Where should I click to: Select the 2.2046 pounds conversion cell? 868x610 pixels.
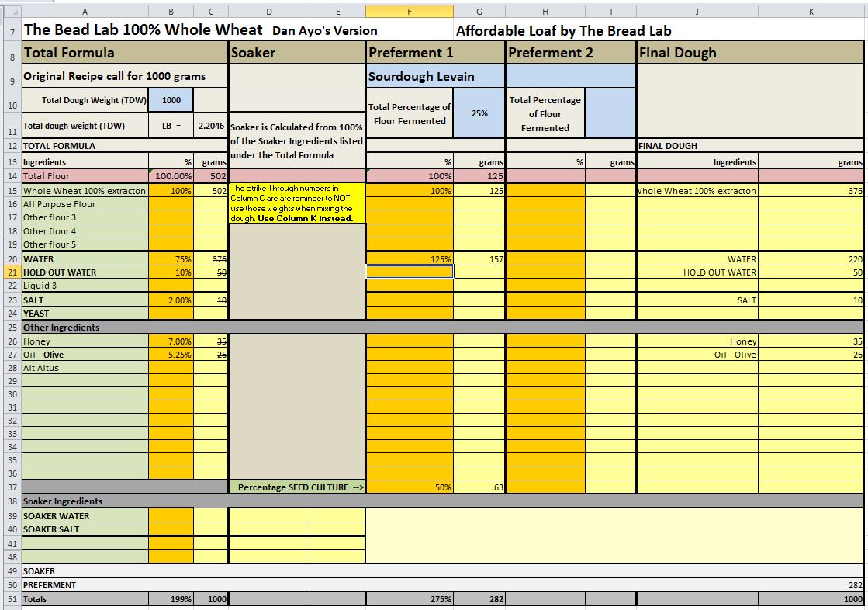210,126
